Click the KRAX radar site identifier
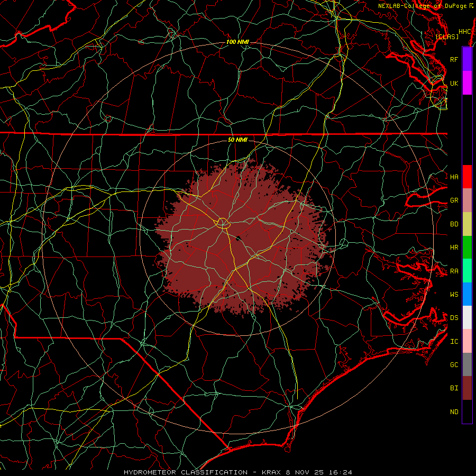Screen dimensions: 476x476 tap(271, 472)
